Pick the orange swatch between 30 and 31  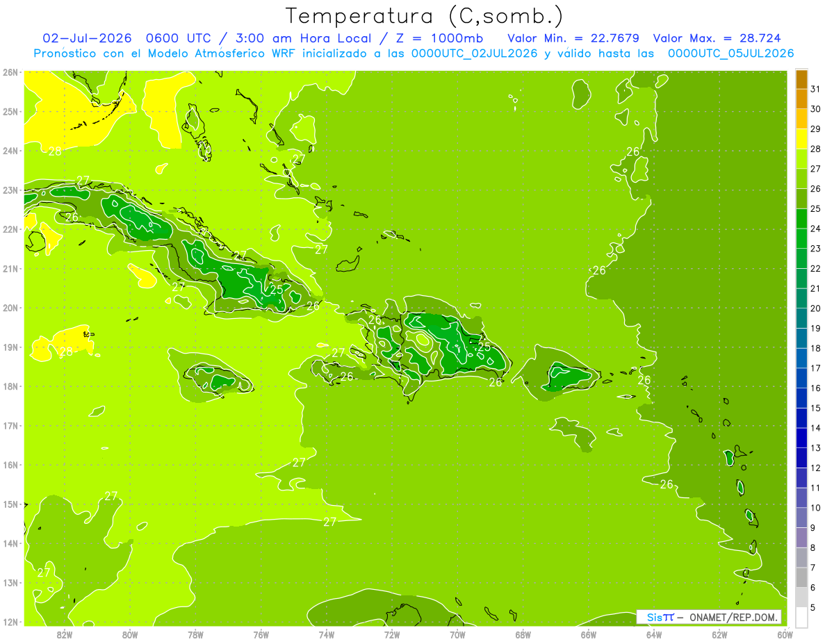click(x=801, y=99)
